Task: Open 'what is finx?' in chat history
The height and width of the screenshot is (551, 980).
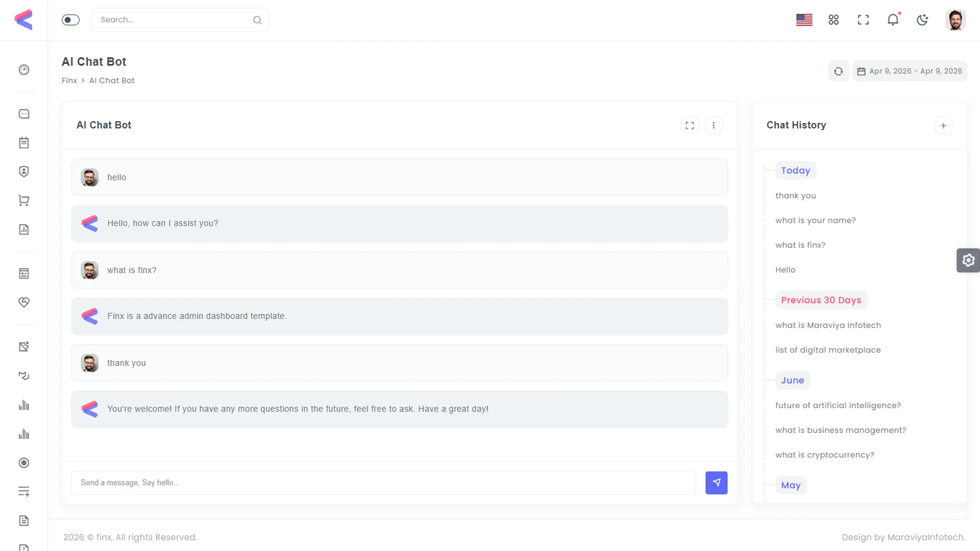Action: 800,245
